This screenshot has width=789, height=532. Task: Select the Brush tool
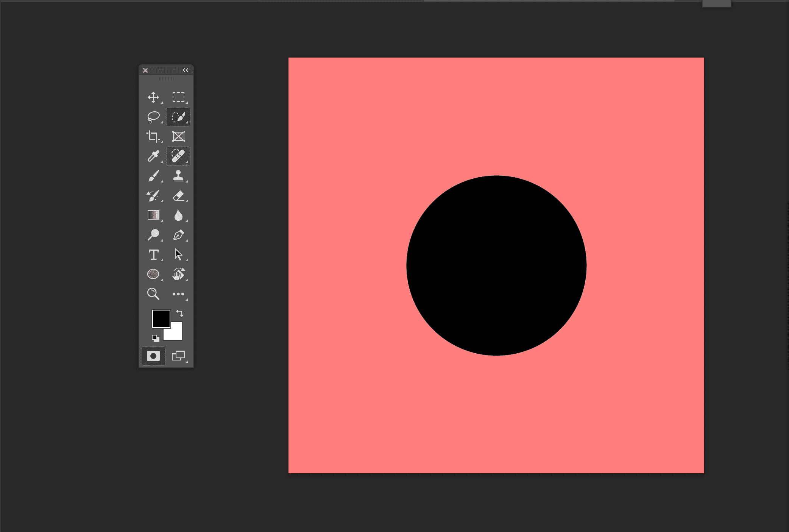pos(153,176)
